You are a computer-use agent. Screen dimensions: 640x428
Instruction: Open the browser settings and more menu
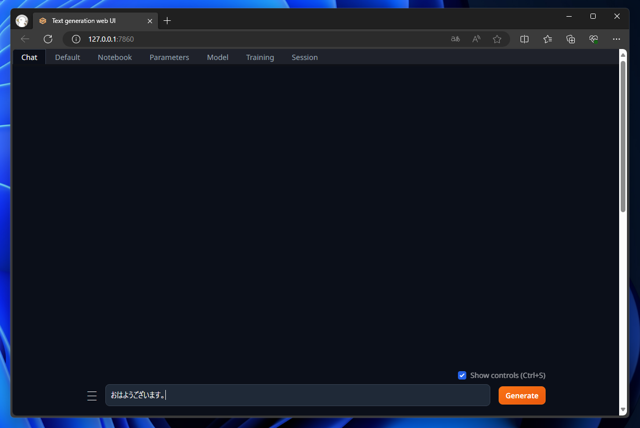pyautogui.click(x=616, y=39)
